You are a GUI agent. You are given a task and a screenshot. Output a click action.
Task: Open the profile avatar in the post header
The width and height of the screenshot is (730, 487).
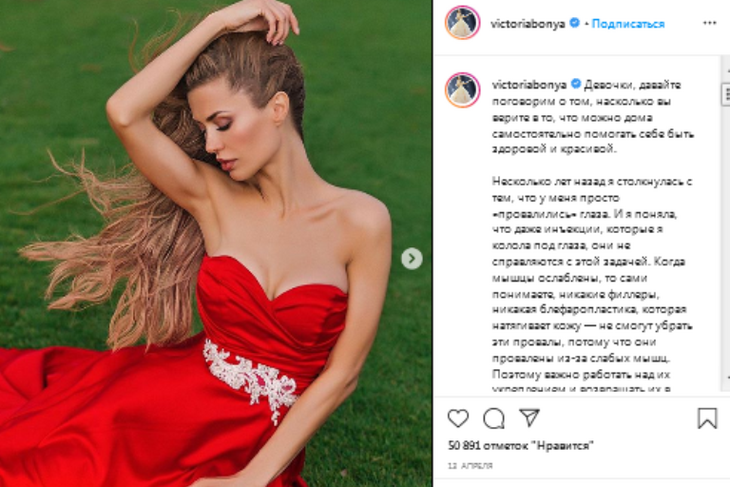462,23
